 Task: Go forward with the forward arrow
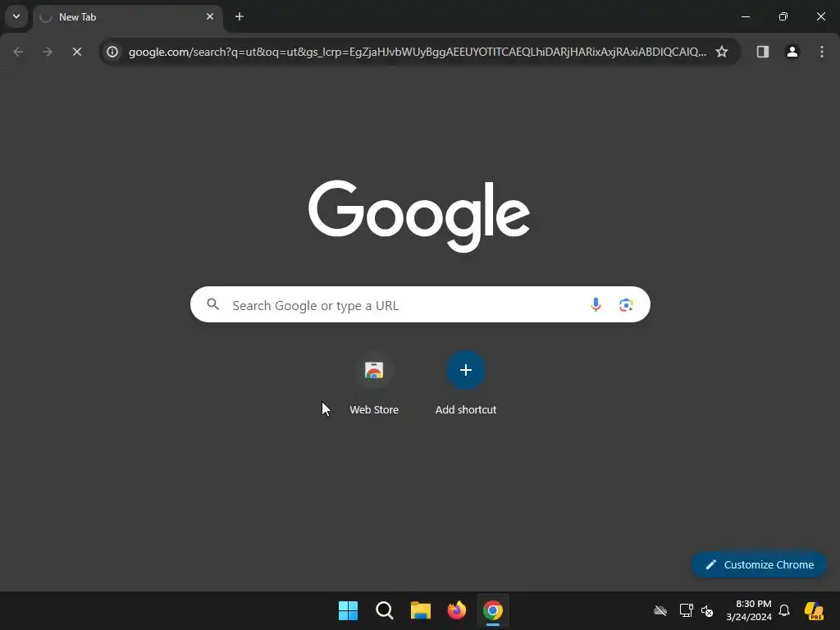click(x=48, y=52)
